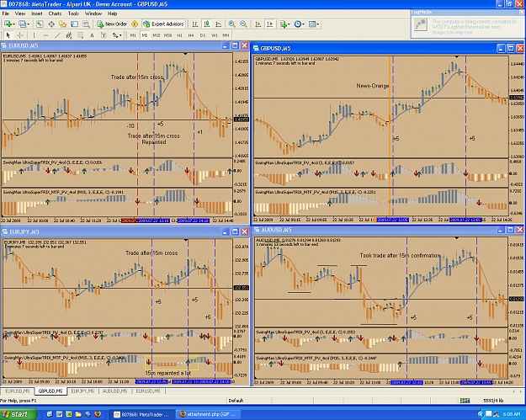This screenshot has width=526, height=420.
Task: Expand the Profiles dropdown arrow
Action: point(28,24)
